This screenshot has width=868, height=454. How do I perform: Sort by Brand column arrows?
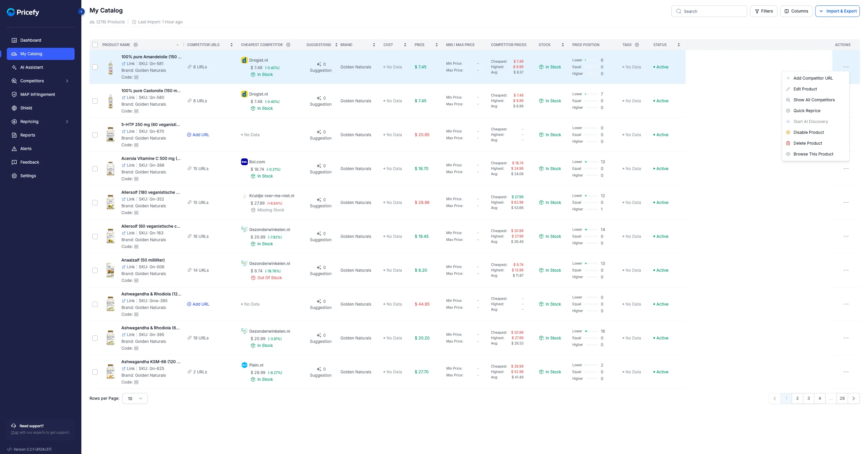(x=374, y=45)
